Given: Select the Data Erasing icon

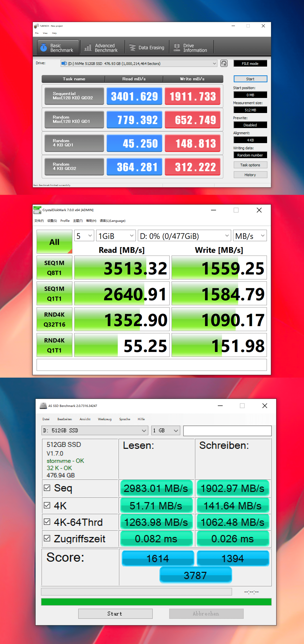Looking at the screenshot, I should [x=132, y=47].
